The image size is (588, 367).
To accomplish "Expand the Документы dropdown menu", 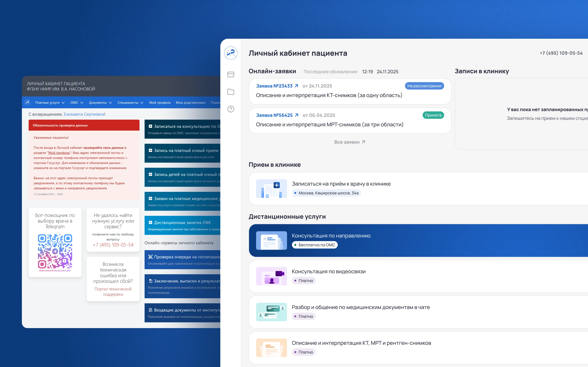I will (100, 103).
